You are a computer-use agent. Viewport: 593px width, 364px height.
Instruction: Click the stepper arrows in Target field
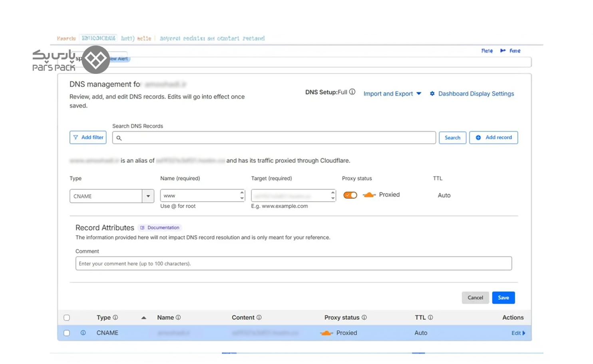333,195
